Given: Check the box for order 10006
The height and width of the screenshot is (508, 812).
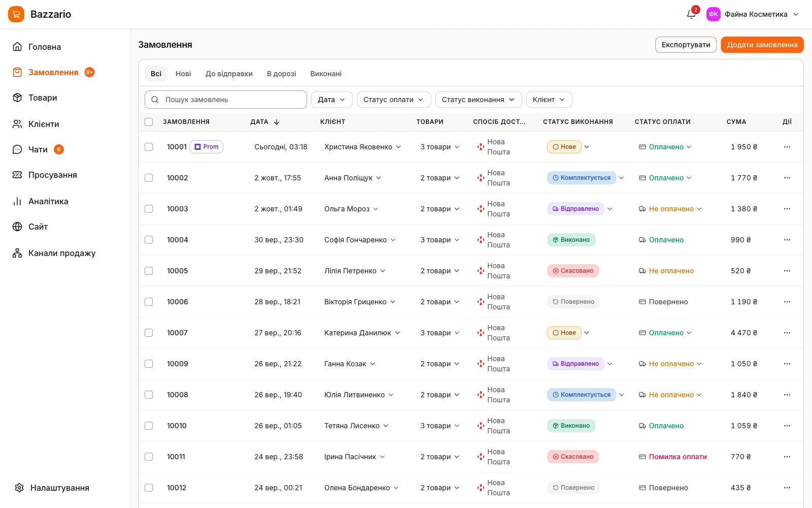Looking at the screenshot, I should coord(149,302).
